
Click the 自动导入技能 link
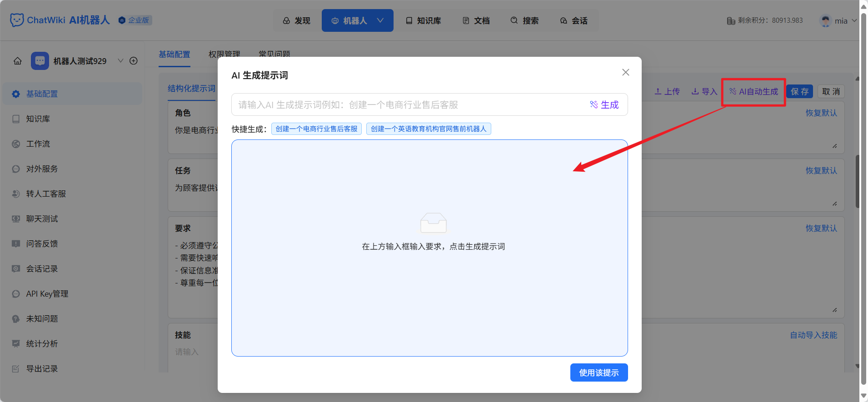point(813,335)
